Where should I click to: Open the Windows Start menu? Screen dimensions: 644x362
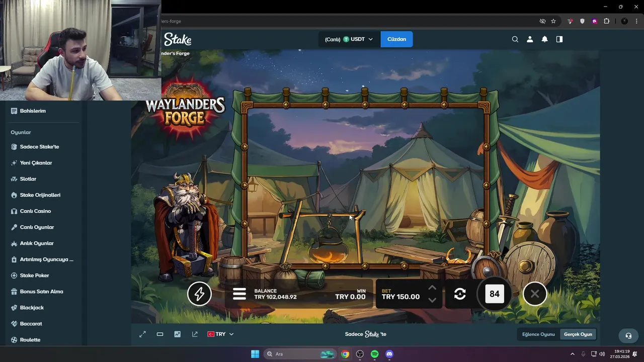click(255, 354)
